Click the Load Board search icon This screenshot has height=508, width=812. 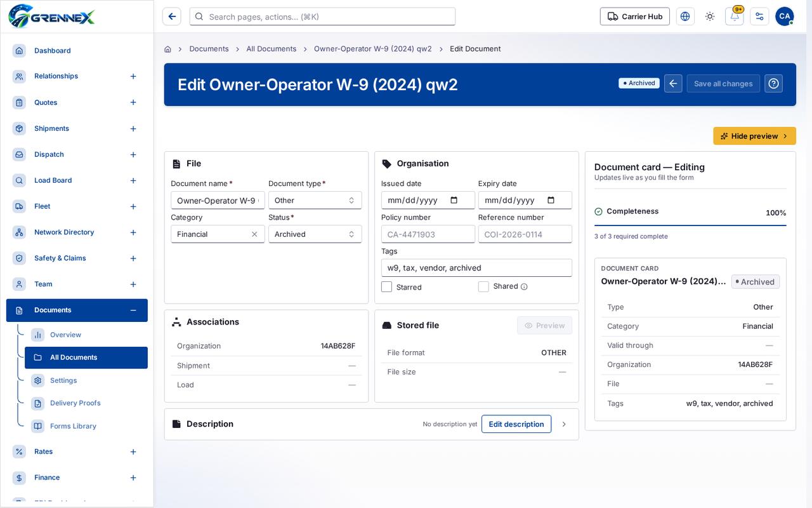(x=19, y=180)
